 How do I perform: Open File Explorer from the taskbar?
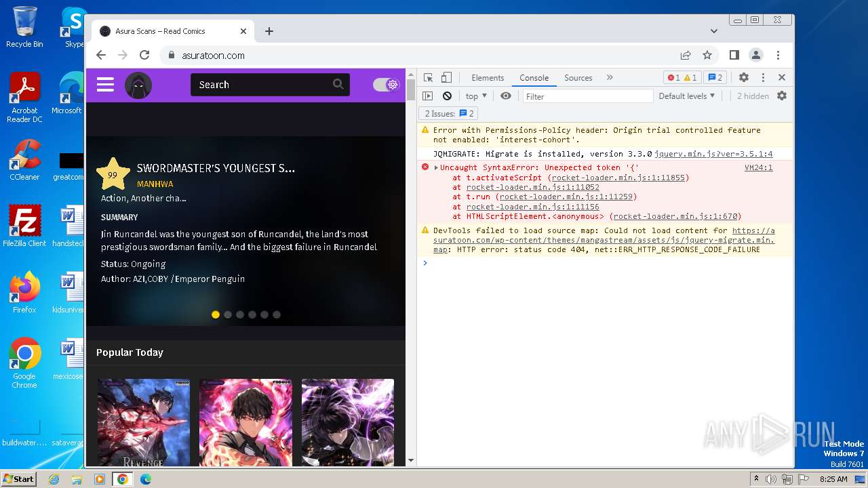77,479
